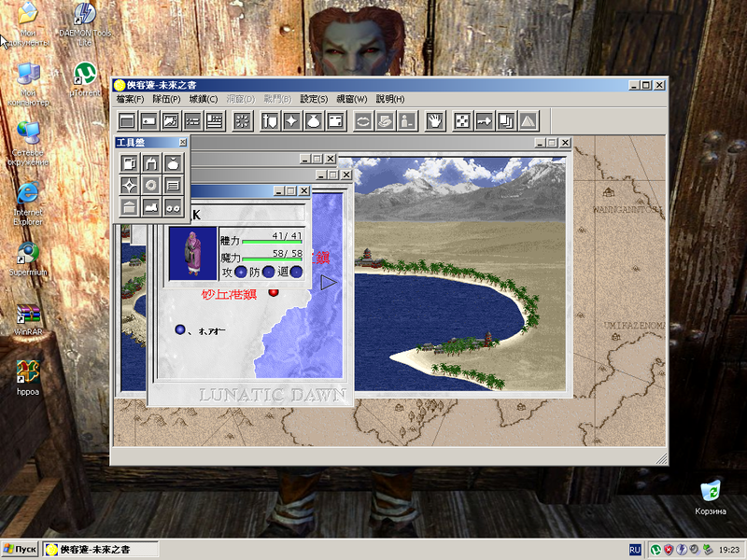Click the uTorrent tray icon
The height and width of the screenshot is (560, 747).
[656, 550]
